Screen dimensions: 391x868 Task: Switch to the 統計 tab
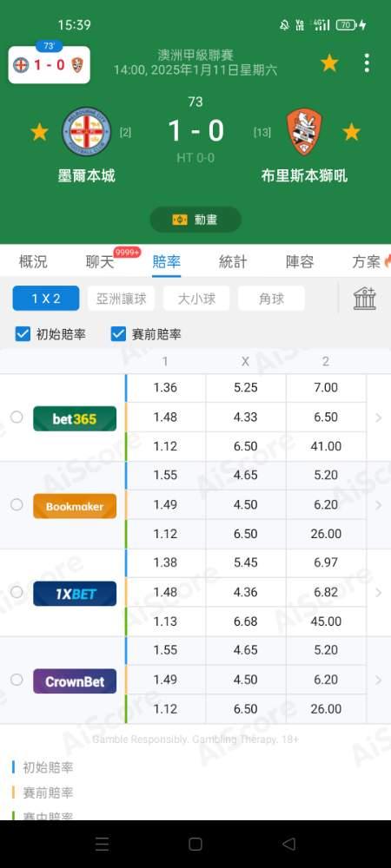(233, 262)
